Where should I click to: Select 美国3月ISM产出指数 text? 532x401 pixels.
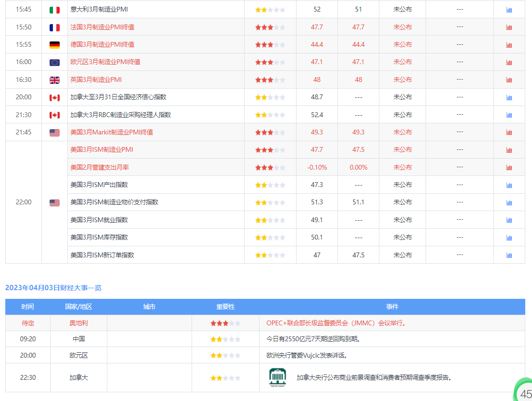pos(99,185)
